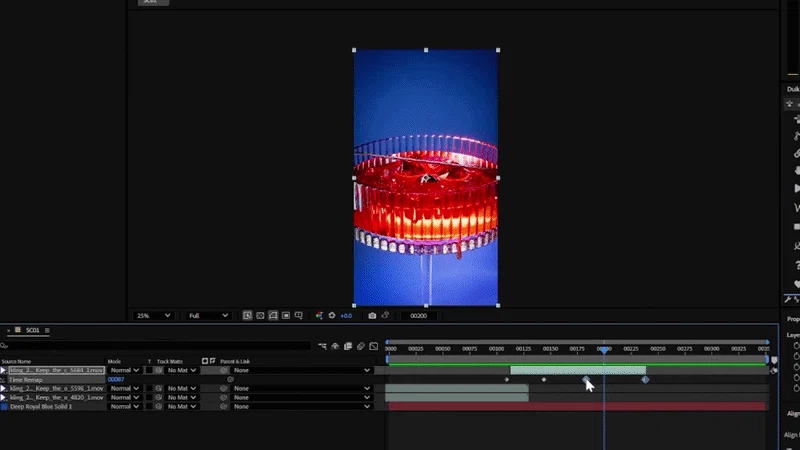Click the red Deep Royal Blue Solid layer bar

pyautogui.click(x=577, y=407)
